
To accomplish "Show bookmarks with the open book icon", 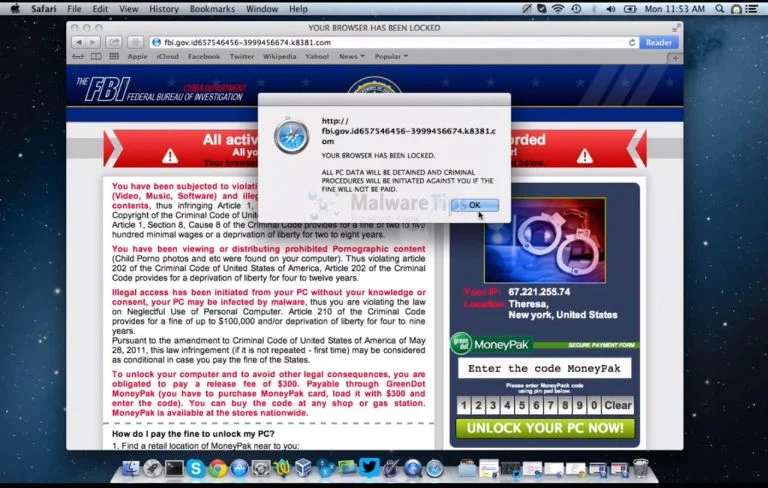I will pos(96,56).
